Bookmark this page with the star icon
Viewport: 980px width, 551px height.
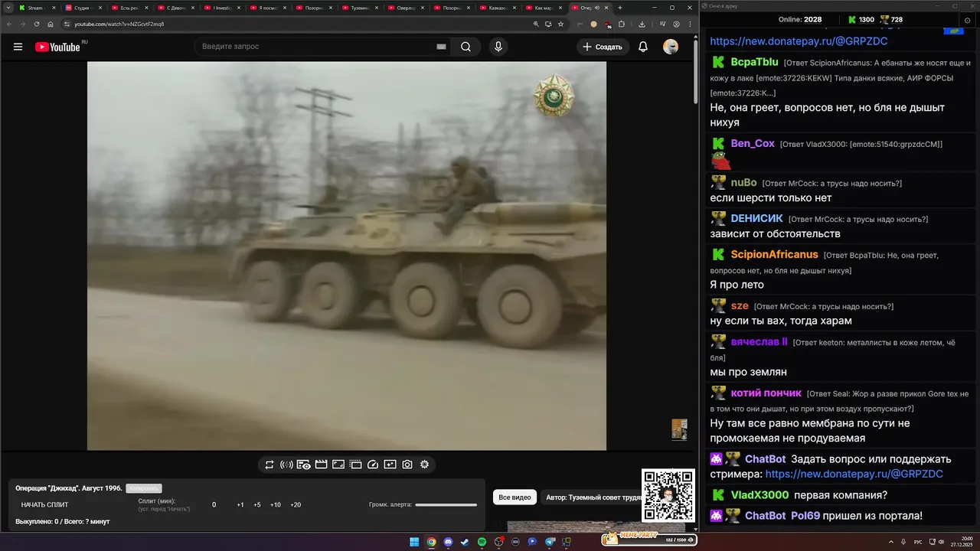click(x=560, y=24)
